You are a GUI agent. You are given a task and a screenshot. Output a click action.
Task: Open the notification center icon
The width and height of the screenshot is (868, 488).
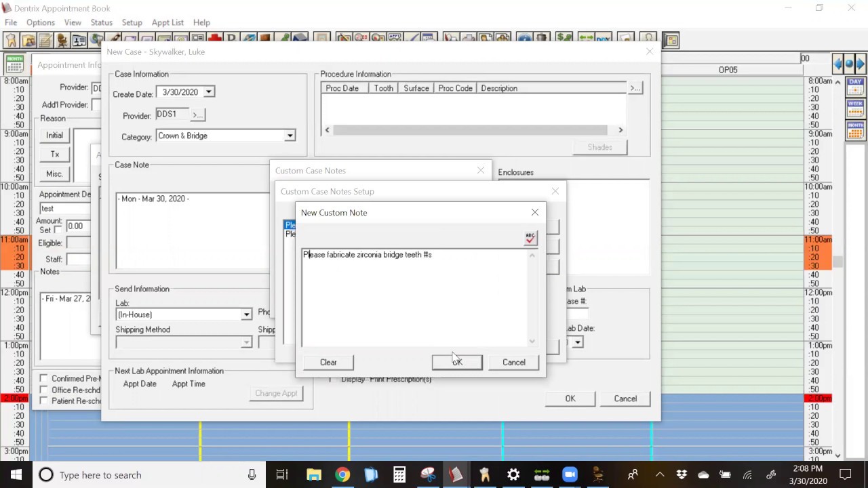tap(846, 474)
